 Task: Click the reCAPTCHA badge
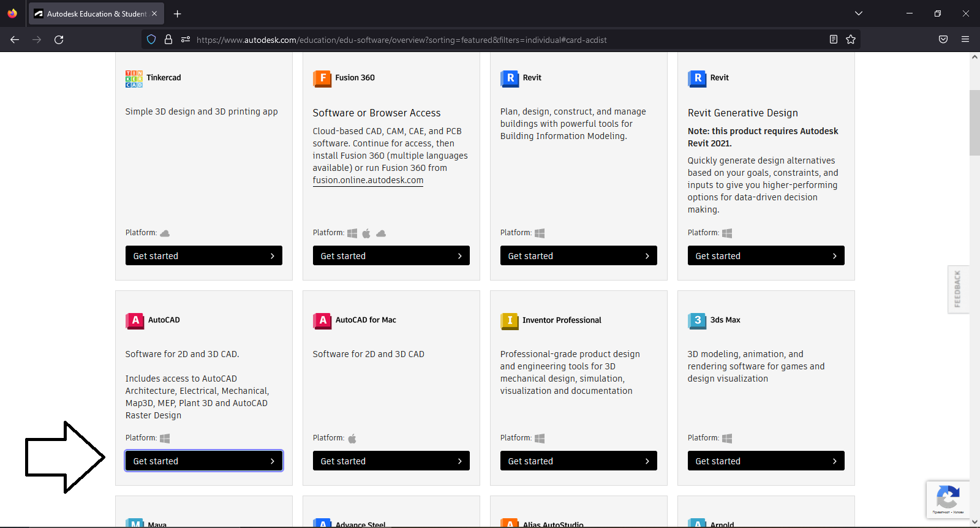pos(948,499)
